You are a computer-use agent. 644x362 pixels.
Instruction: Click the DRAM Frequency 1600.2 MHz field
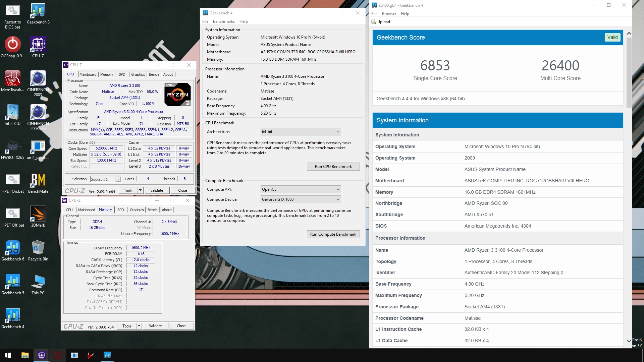pos(141,248)
